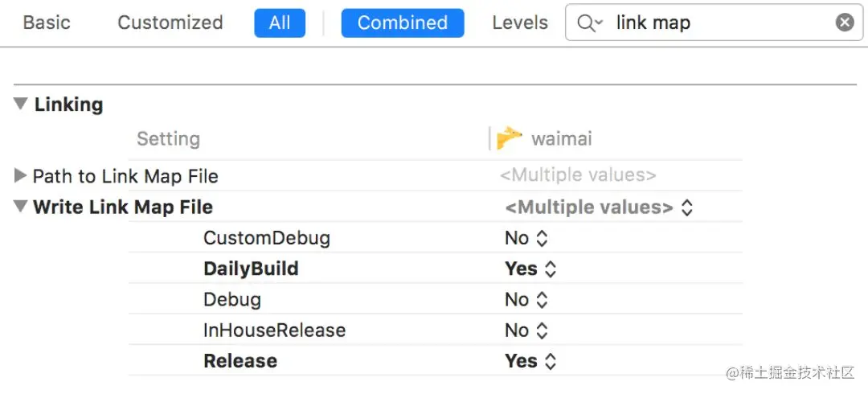Click the Path to Link Map File value

578,175
